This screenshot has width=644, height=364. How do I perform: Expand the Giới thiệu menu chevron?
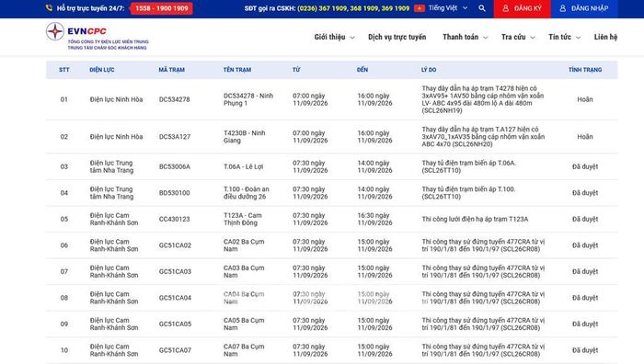tap(352, 38)
